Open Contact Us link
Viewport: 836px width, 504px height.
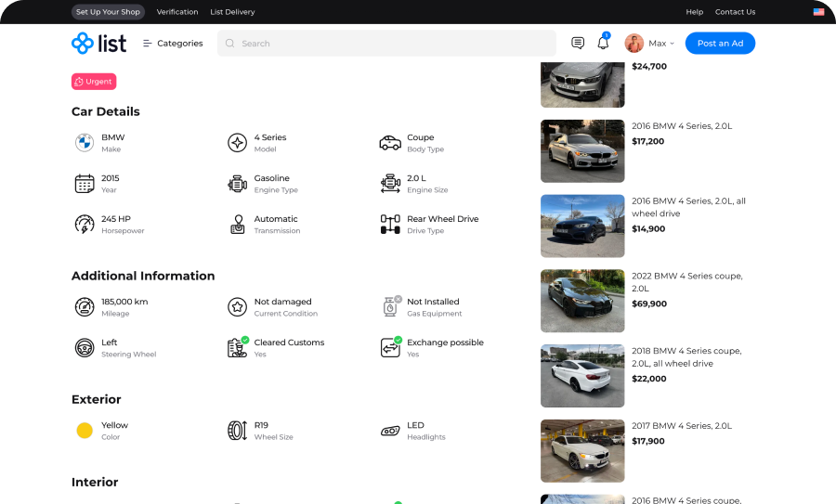coord(735,12)
